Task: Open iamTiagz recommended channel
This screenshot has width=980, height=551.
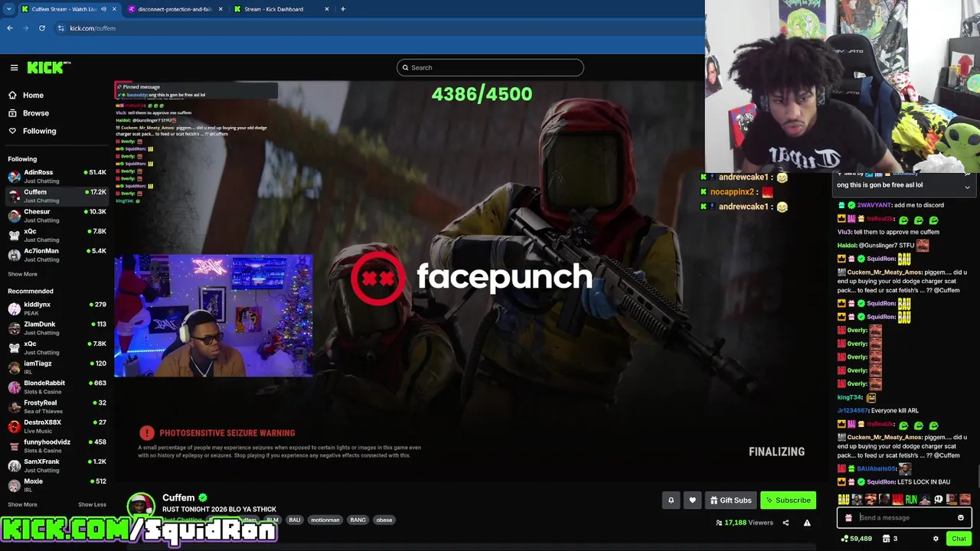Action: click(x=55, y=367)
